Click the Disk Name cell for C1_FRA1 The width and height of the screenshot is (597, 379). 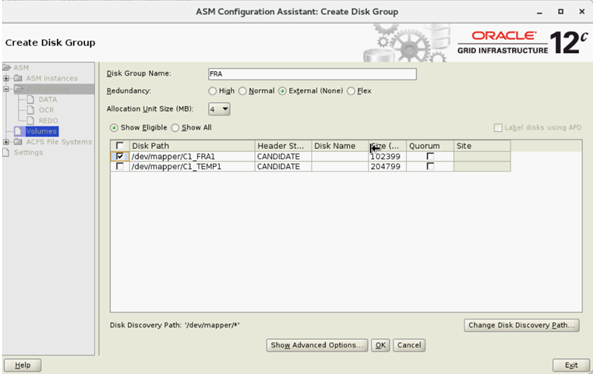coord(340,157)
